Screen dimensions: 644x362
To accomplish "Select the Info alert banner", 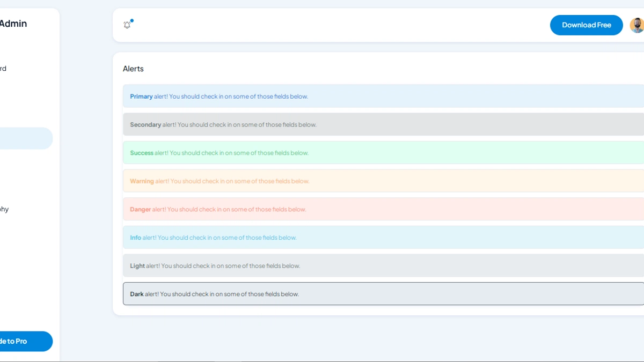I will (x=383, y=238).
